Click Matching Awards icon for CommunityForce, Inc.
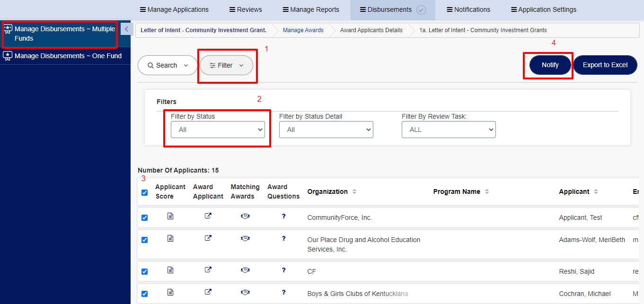This screenshot has width=644, height=304. coord(245,216)
